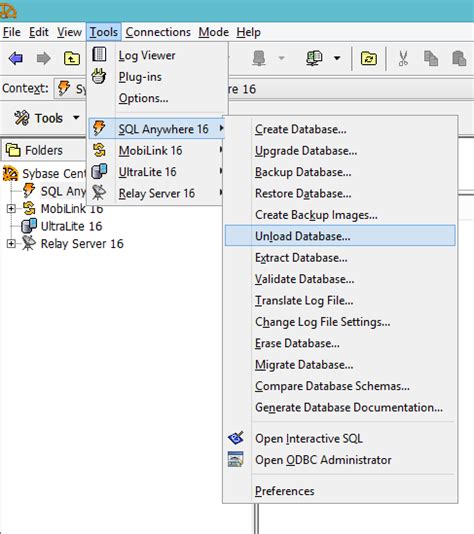Expand the MobiLink 16 submenu
This screenshot has width=474, height=534.
point(221,150)
